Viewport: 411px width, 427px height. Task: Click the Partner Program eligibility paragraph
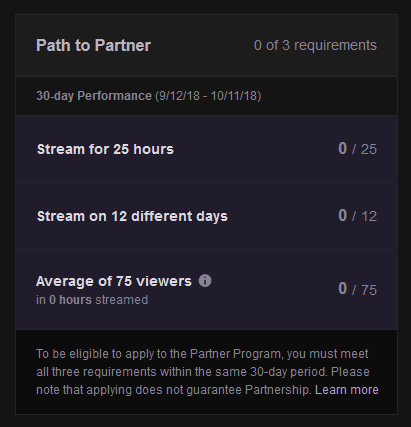[207, 372]
